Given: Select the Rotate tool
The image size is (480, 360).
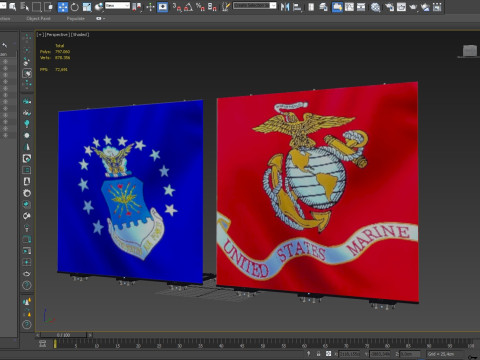Looking at the screenshot, I should (75, 7).
